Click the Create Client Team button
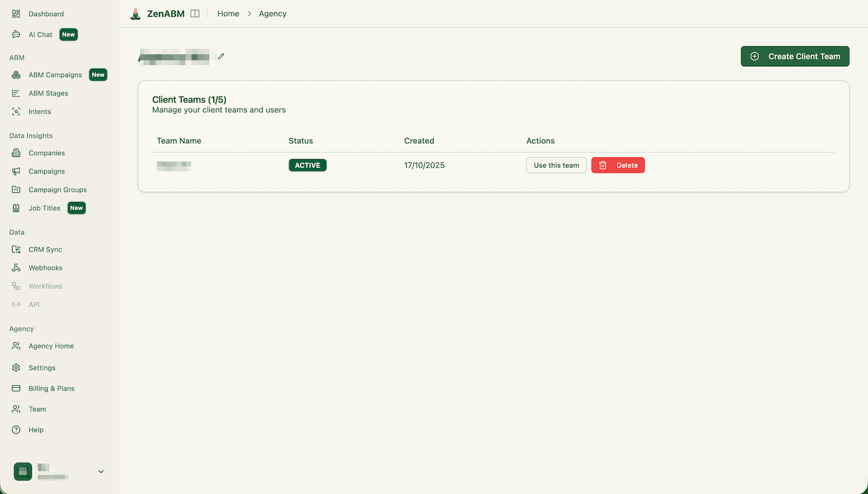 [795, 56]
